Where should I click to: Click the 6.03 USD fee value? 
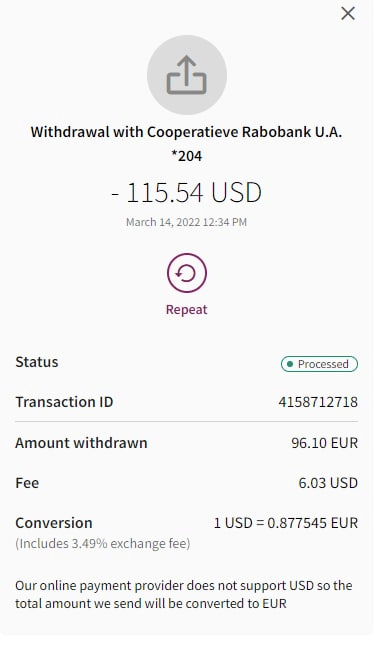click(328, 483)
